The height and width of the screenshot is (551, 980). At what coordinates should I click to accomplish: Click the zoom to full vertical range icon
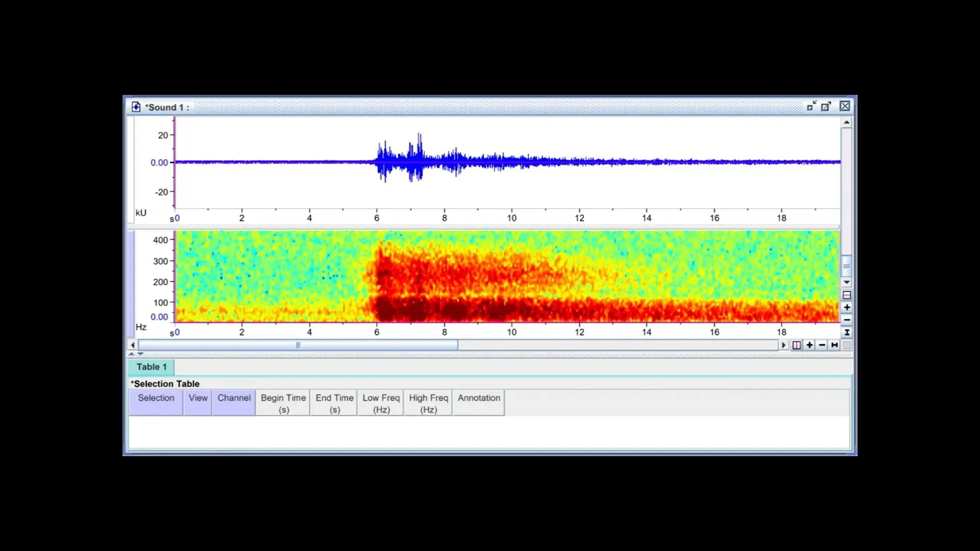[847, 333]
